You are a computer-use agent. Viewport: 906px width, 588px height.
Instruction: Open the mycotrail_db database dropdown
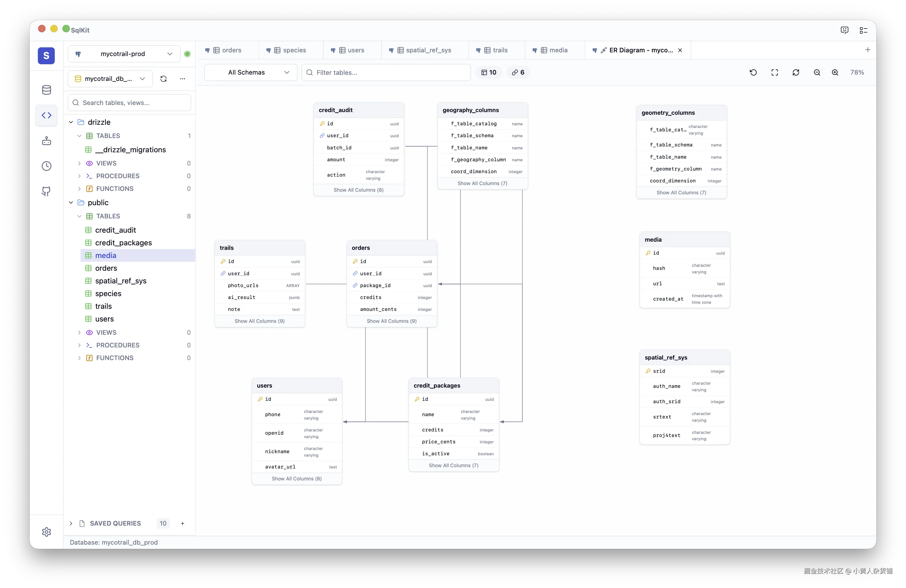pyautogui.click(x=110, y=79)
